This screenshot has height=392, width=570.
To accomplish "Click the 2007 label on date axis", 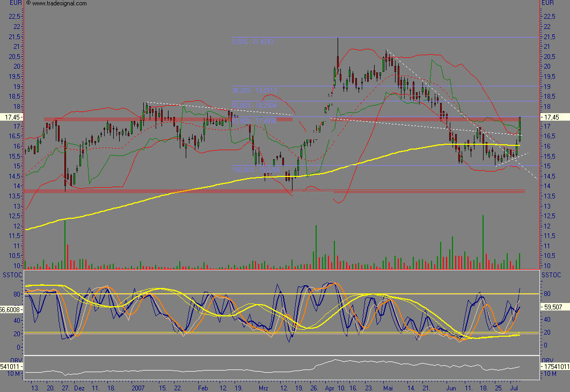I will [x=139, y=387].
